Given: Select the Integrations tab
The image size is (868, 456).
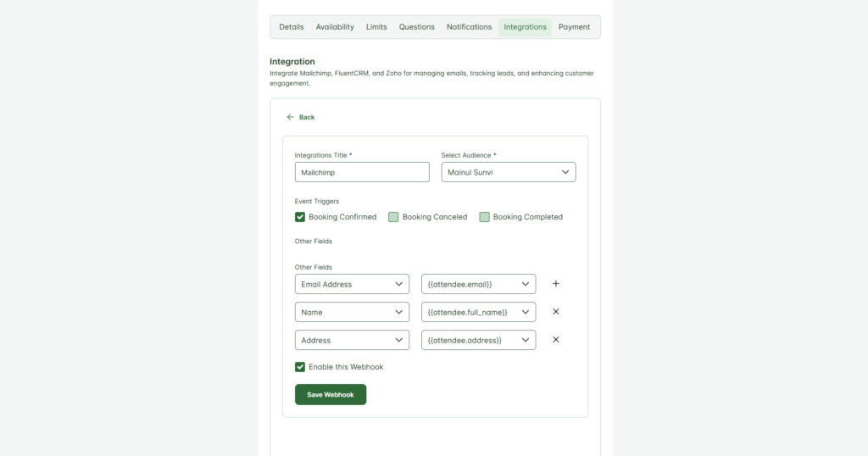Looking at the screenshot, I should [x=525, y=27].
